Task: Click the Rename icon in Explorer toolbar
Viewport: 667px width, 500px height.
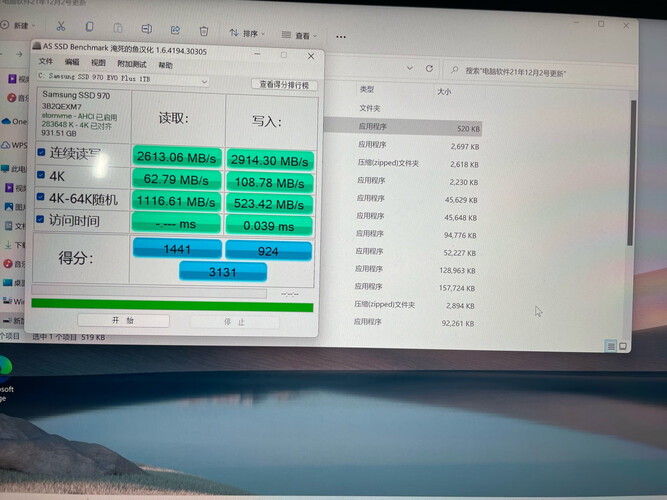Action: pyautogui.click(x=146, y=29)
